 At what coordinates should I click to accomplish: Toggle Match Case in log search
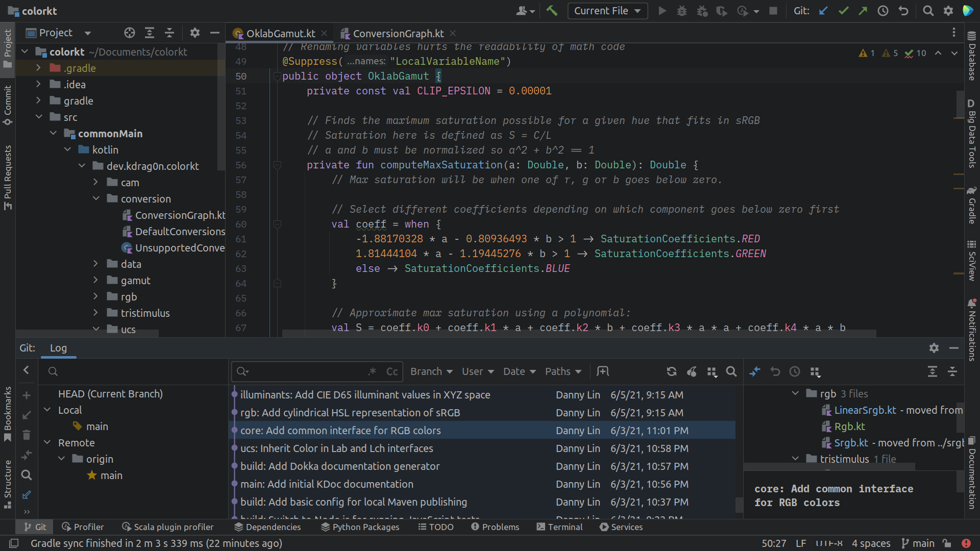click(392, 371)
